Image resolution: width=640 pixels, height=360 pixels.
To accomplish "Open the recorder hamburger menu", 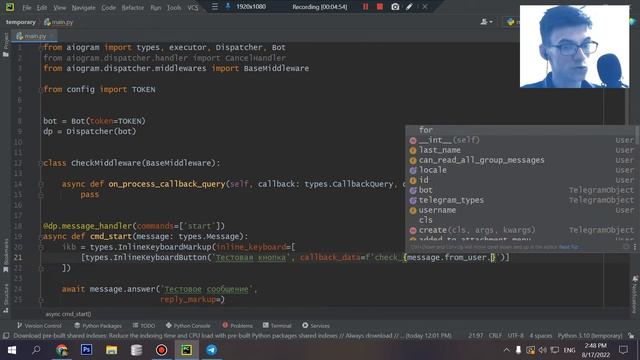I will pyautogui.click(x=214, y=7).
